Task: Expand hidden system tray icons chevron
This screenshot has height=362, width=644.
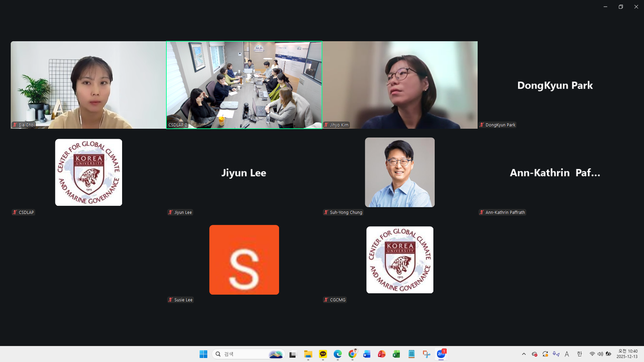Action: pyautogui.click(x=524, y=354)
